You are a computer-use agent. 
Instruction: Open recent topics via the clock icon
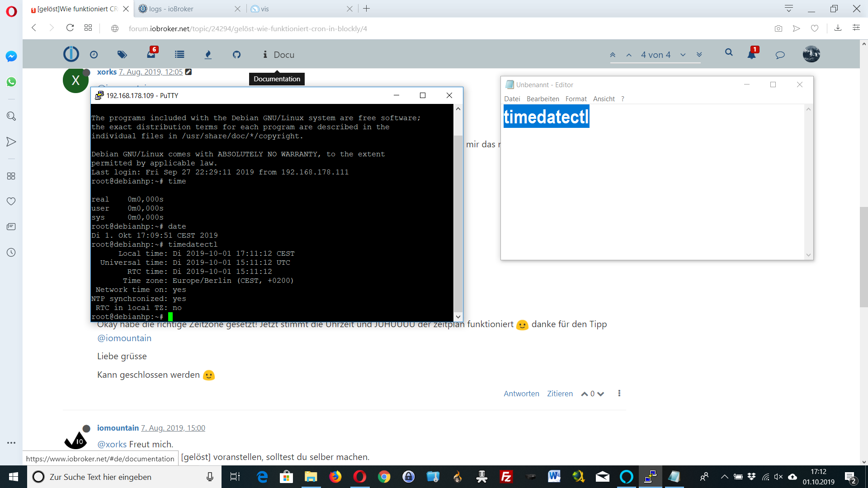(94, 54)
